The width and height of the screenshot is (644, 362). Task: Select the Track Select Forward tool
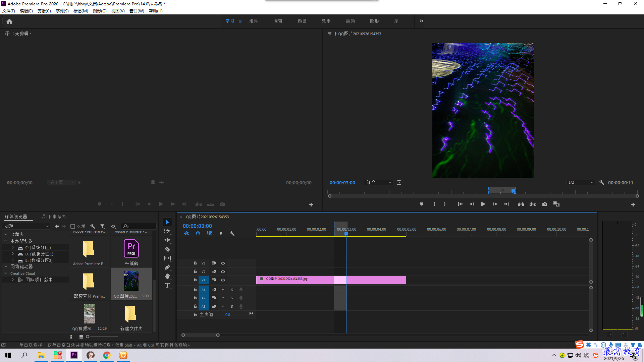(x=167, y=231)
